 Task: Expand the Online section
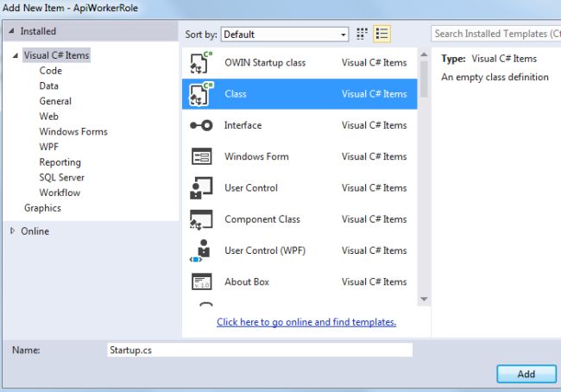(13, 231)
